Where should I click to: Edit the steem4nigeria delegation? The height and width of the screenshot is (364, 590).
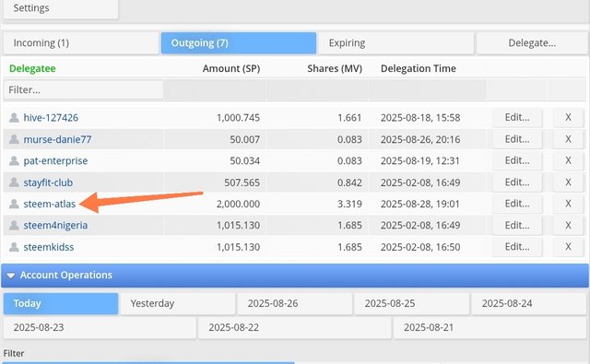coord(517,225)
